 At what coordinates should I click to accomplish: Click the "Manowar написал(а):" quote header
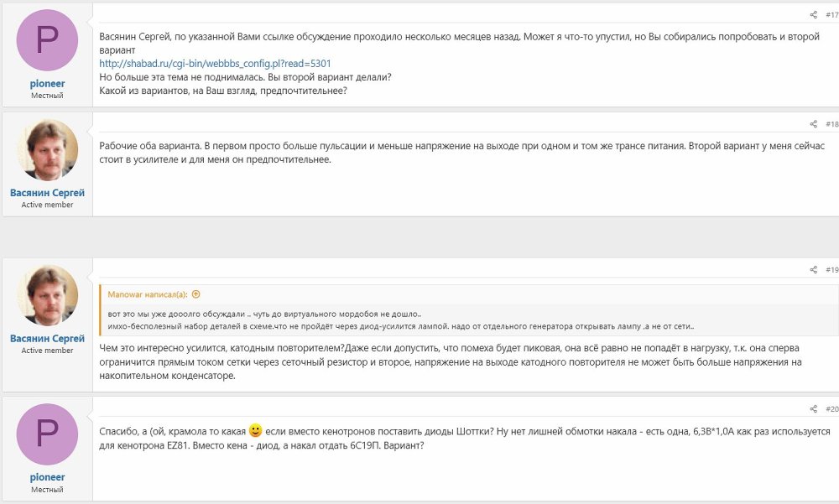149,294
